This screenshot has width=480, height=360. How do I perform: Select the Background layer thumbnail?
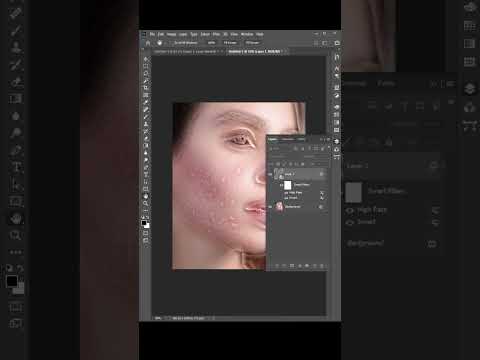pos(280,207)
